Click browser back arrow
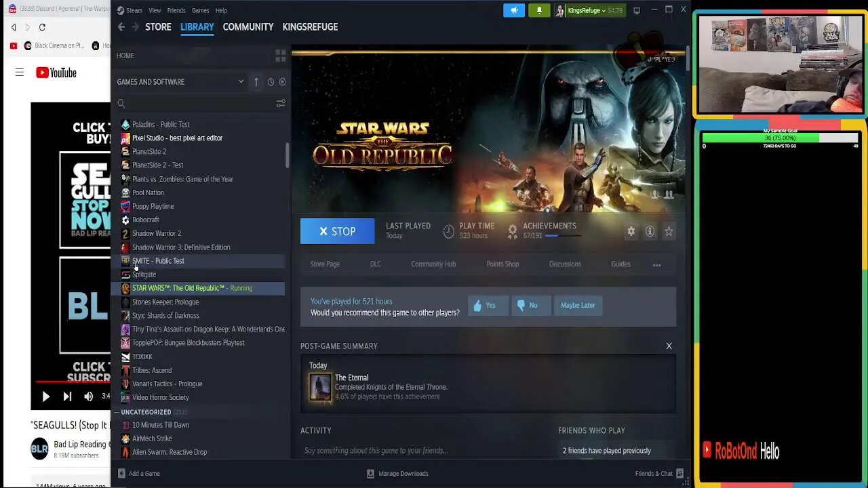The width and height of the screenshot is (868, 488). coord(14,27)
